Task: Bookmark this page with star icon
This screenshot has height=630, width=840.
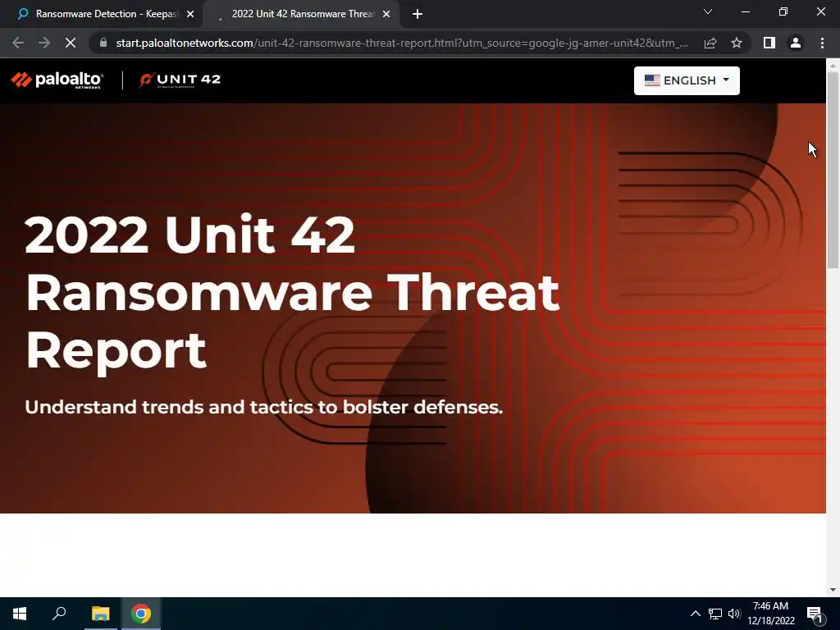Action: coord(737,43)
